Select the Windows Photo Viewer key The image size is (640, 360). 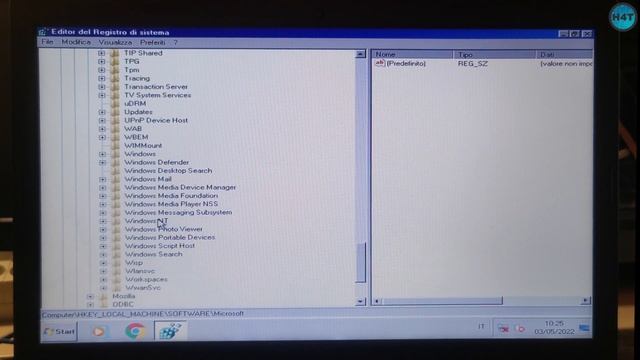pos(164,229)
